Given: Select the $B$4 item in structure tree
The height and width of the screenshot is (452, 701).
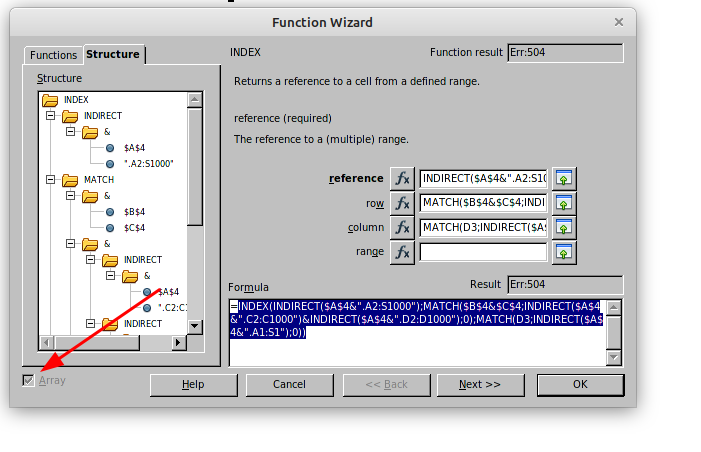Looking at the screenshot, I should click(134, 212).
